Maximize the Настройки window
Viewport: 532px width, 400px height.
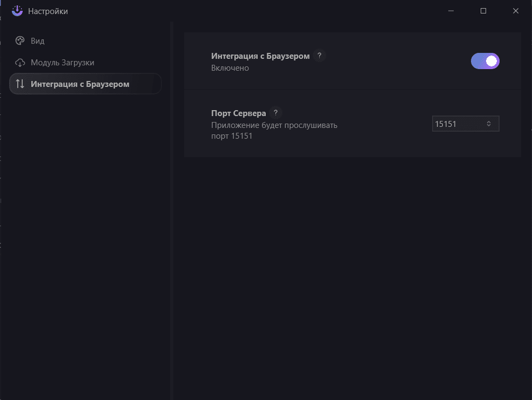pos(483,11)
